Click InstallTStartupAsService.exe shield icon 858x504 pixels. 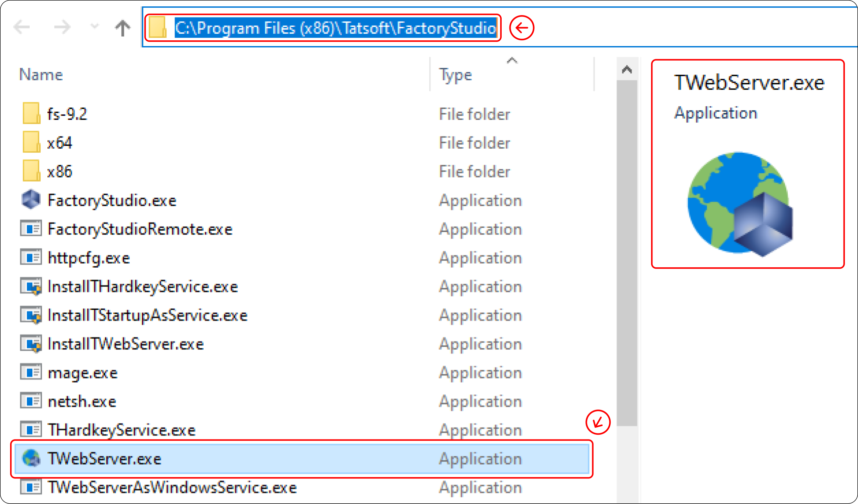click(x=31, y=315)
